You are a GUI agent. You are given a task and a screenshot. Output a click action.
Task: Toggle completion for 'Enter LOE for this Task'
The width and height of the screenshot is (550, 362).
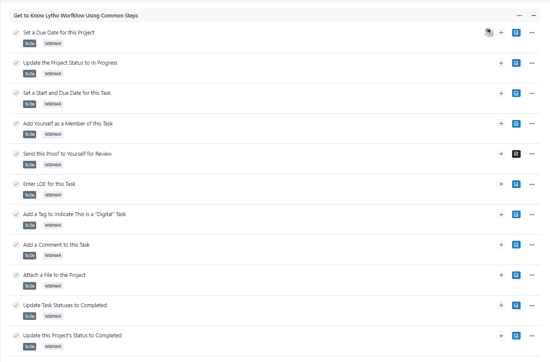coord(16,184)
